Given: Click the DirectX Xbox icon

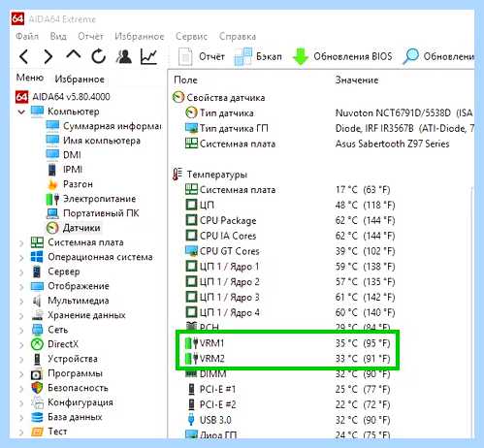Looking at the screenshot, I should tap(37, 344).
